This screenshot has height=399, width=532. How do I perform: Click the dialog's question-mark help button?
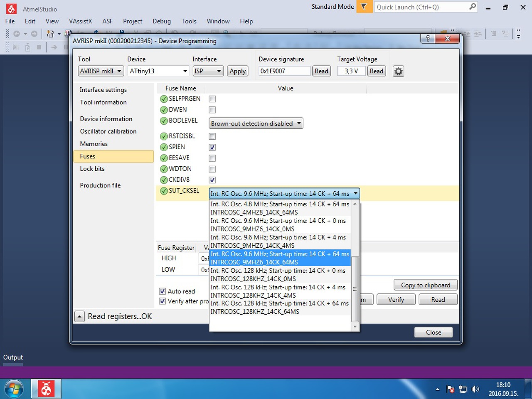tap(428, 39)
